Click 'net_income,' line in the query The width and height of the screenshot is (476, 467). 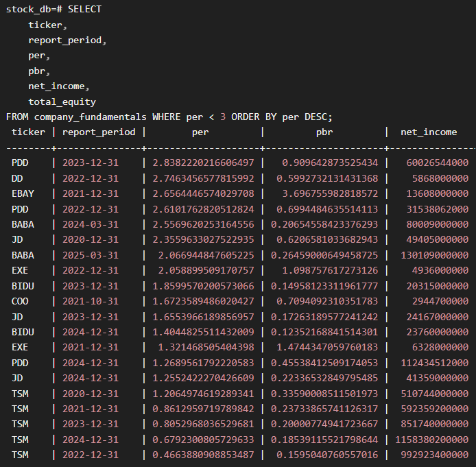click(59, 86)
